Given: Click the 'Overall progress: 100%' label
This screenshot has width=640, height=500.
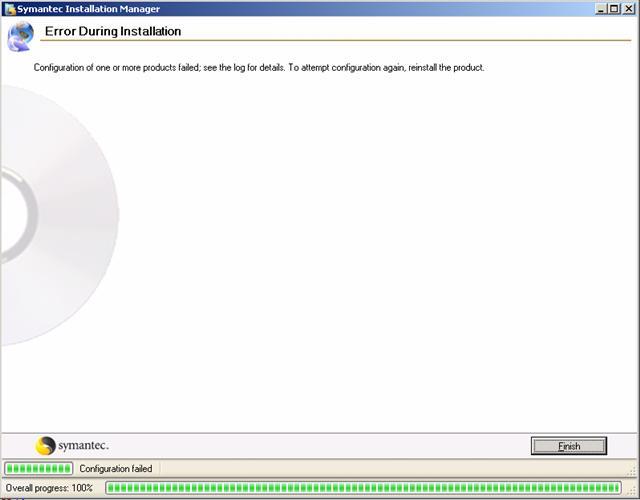Looking at the screenshot, I should coord(49,488).
